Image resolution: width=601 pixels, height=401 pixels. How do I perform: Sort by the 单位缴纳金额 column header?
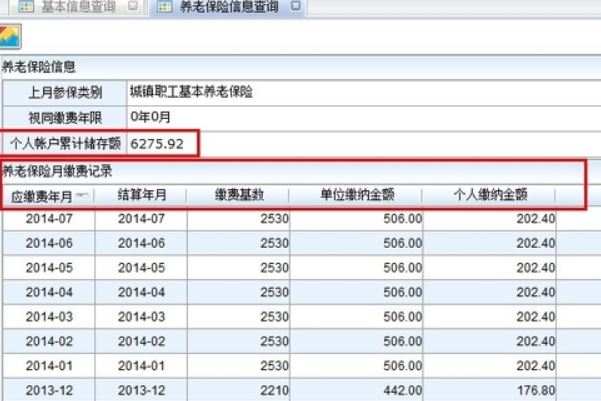tap(357, 195)
